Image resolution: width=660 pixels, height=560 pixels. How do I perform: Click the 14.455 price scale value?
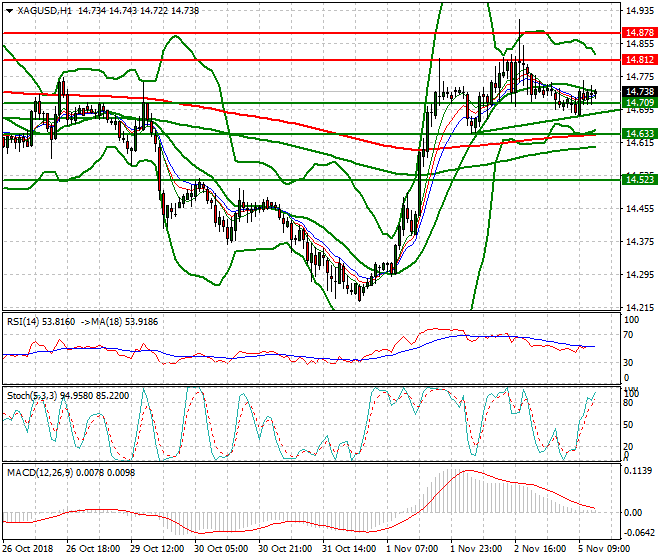pos(640,209)
